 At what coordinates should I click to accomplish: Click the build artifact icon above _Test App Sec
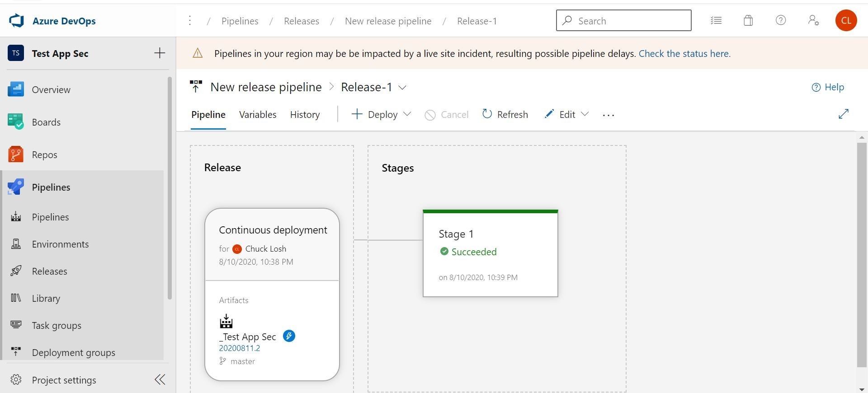pyautogui.click(x=226, y=321)
